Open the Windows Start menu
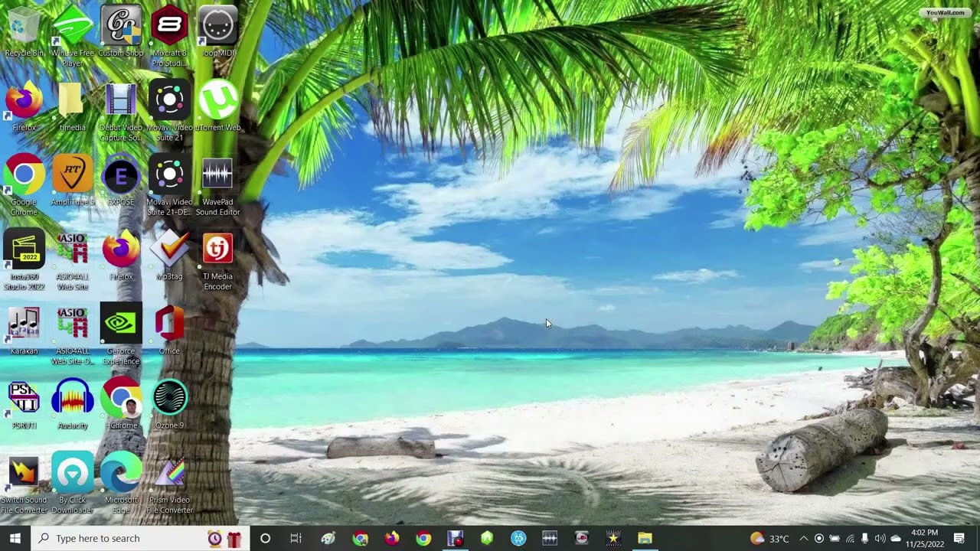This screenshot has height=551, width=980. [15, 538]
